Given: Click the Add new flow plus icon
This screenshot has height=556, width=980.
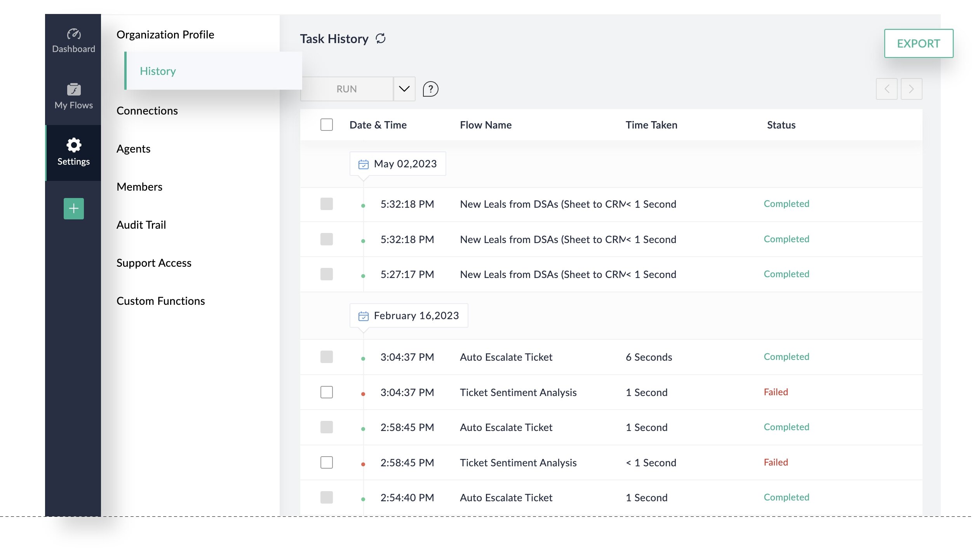Looking at the screenshot, I should pos(73,208).
